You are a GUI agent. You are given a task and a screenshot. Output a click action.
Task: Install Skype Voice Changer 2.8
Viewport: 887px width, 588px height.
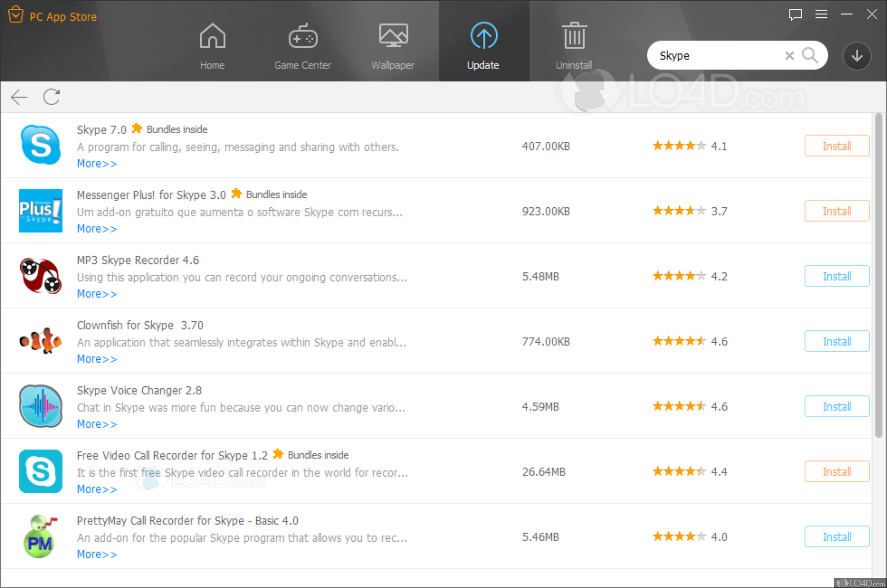(836, 406)
